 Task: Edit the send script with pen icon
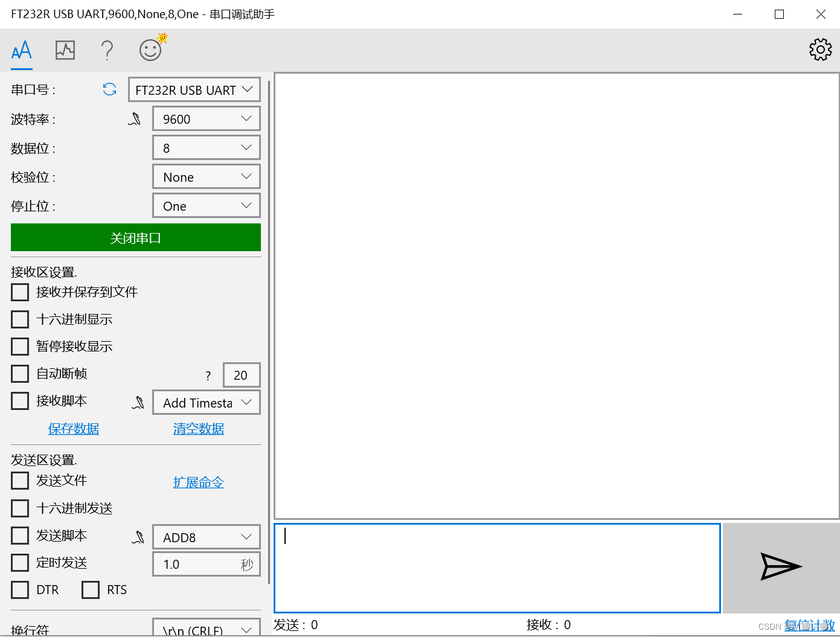click(x=138, y=537)
